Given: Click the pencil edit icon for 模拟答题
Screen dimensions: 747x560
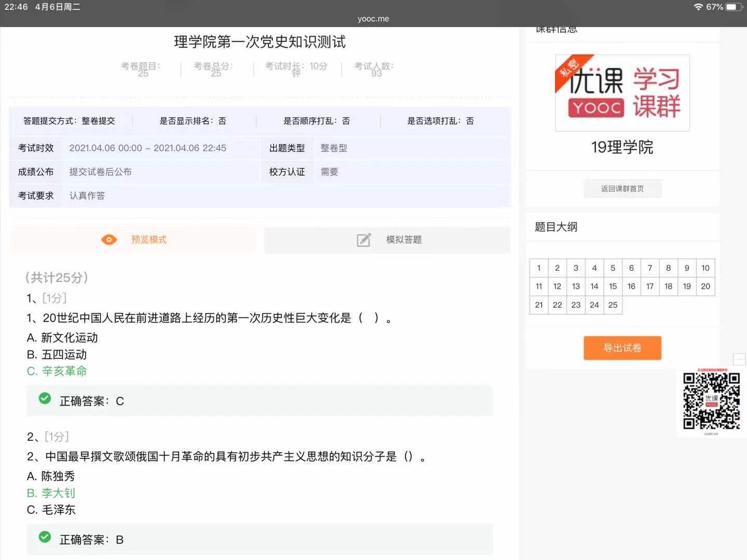Looking at the screenshot, I should 364,240.
